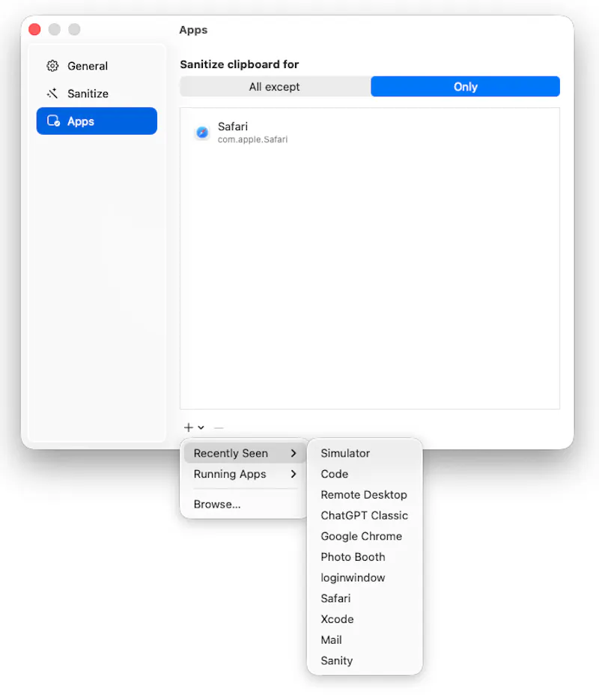Click the Apps sidebar icon
Viewport: 599px width, 700px height.
coord(54,121)
